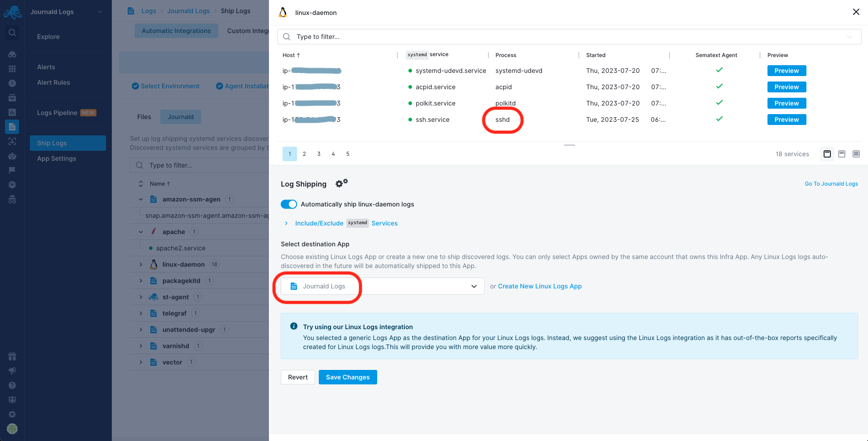Click the Sematext octopus logo
868x441 pixels.
click(12, 12)
